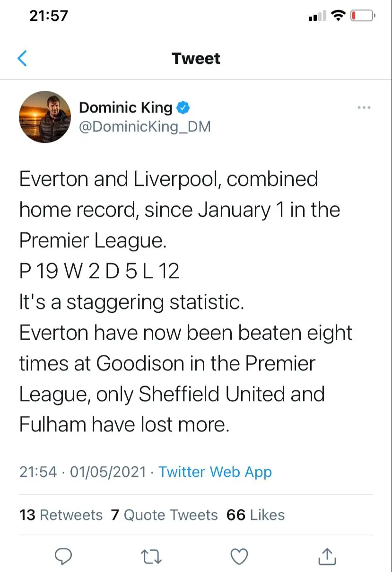
Task: Tap the reply speech bubble icon
Action: 63,557
